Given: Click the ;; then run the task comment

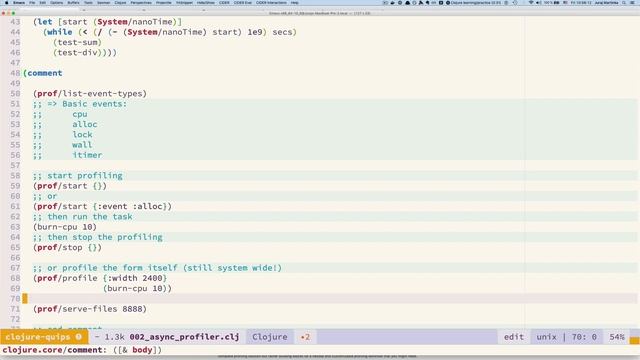Looking at the screenshot, I should pos(82,216).
